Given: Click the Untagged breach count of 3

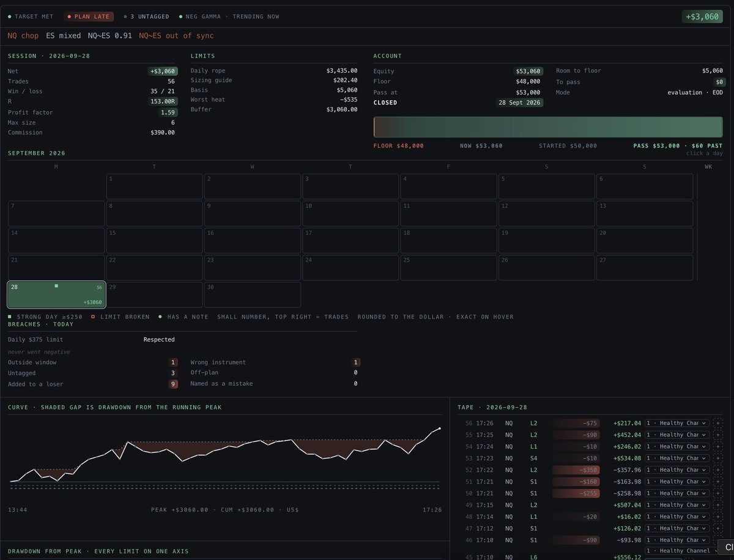Looking at the screenshot, I should pyautogui.click(x=173, y=373).
